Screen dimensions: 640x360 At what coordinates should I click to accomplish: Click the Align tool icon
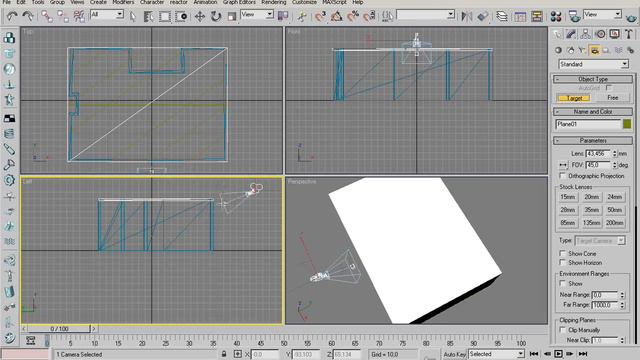[482, 16]
